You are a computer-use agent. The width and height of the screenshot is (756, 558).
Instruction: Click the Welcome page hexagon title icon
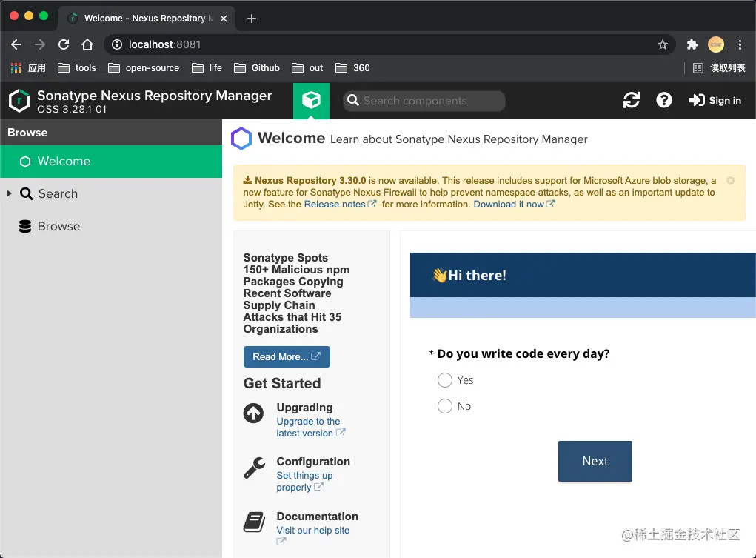[x=241, y=139]
